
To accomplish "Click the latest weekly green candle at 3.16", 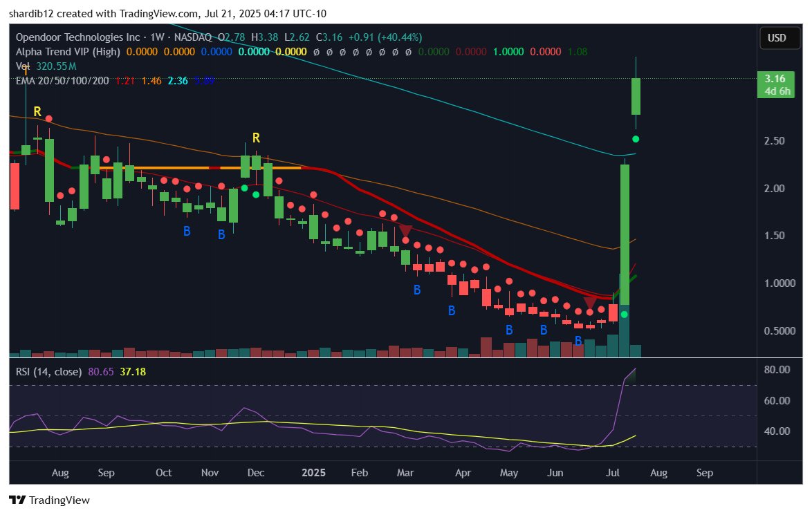I will pyautogui.click(x=636, y=96).
